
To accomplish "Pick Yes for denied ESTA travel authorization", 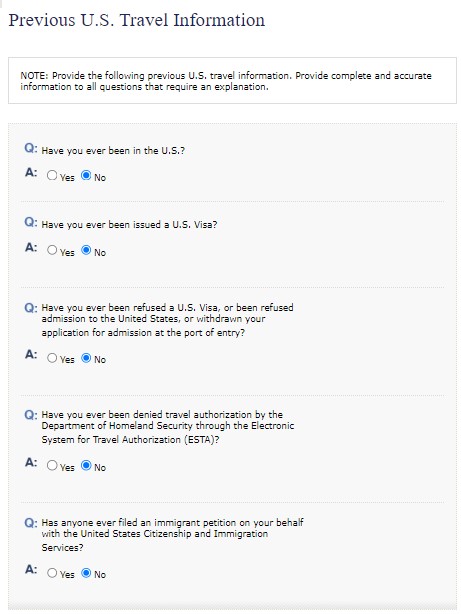I will click(x=52, y=465).
